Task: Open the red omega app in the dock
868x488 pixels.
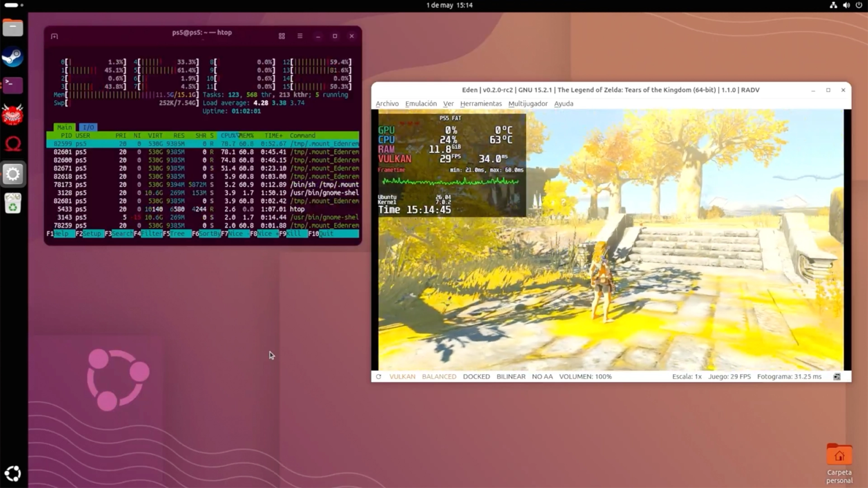Action: tap(13, 144)
